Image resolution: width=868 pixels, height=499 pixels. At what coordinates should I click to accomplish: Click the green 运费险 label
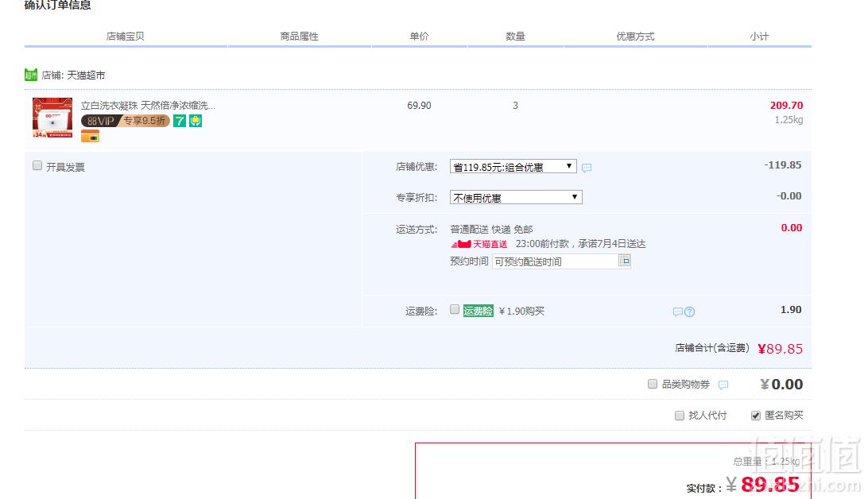(479, 311)
